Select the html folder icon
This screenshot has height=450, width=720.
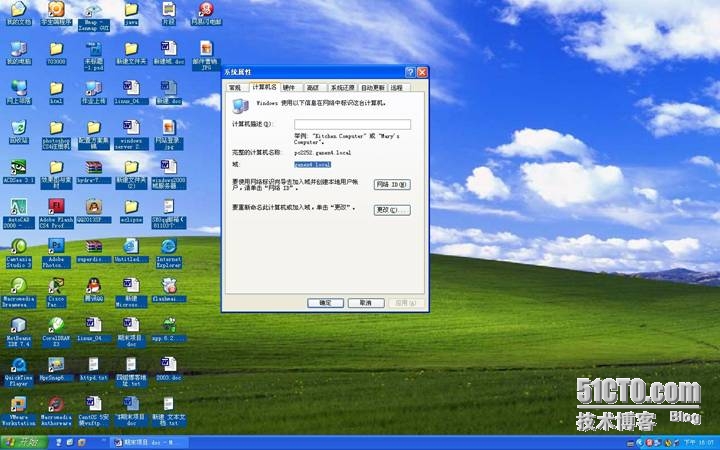pos(56,92)
